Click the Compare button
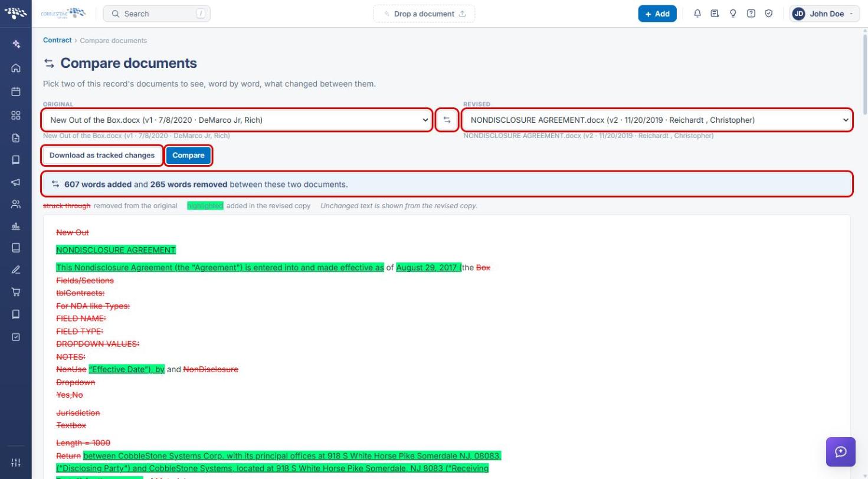Viewport: 868px width, 479px height. coord(188,155)
